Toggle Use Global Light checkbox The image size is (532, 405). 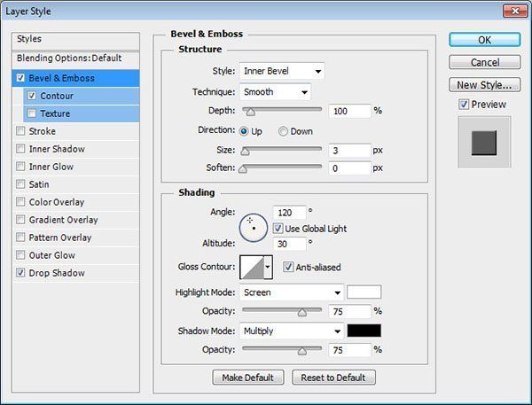click(x=278, y=229)
